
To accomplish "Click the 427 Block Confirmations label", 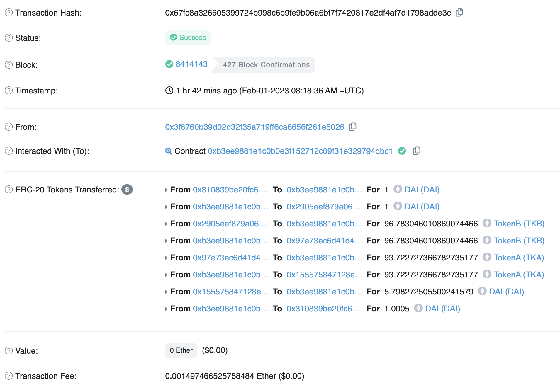I will tap(267, 64).
